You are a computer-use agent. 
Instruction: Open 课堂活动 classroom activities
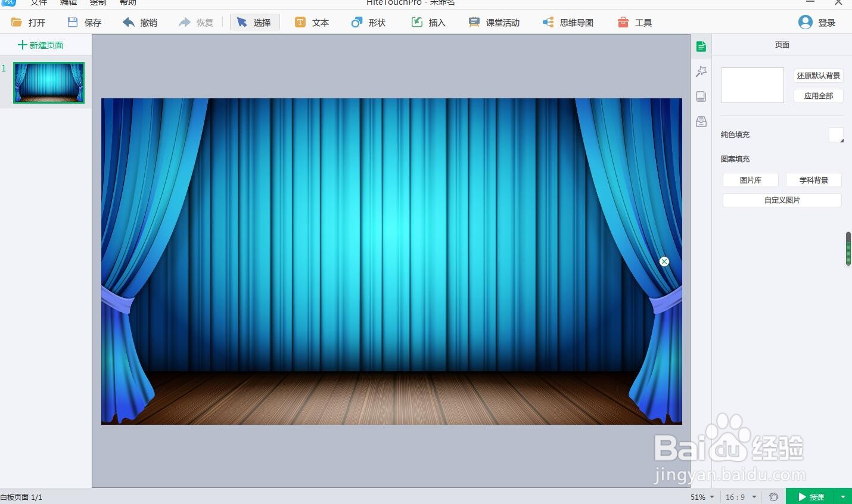coord(494,23)
